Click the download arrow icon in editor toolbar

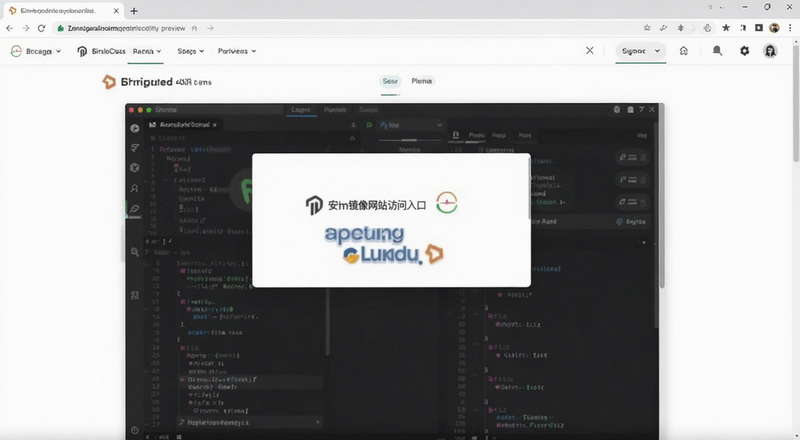(x=353, y=125)
